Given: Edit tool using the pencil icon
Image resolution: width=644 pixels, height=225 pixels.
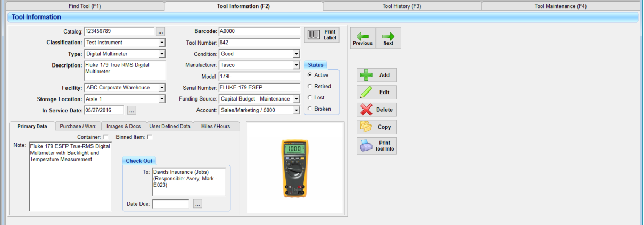Looking at the screenshot, I should pyautogui.click(x=376, y=92).
